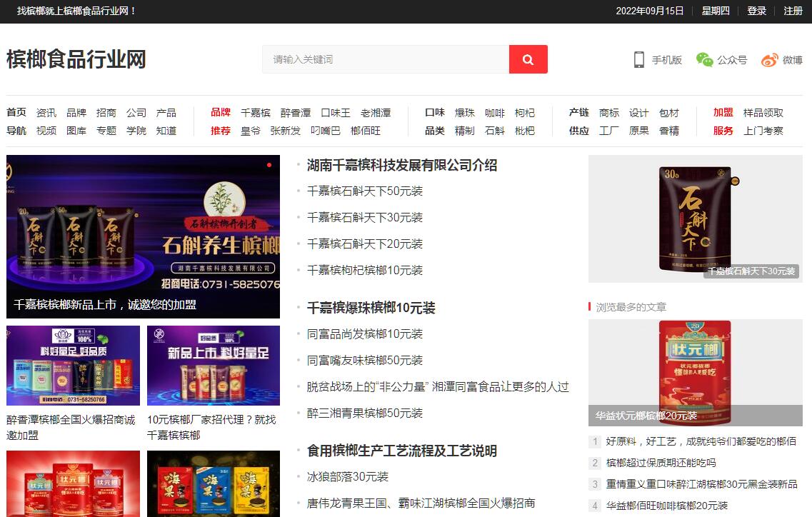Click the 槟榔食品行业网 site logo

click(x=76, y=59)
